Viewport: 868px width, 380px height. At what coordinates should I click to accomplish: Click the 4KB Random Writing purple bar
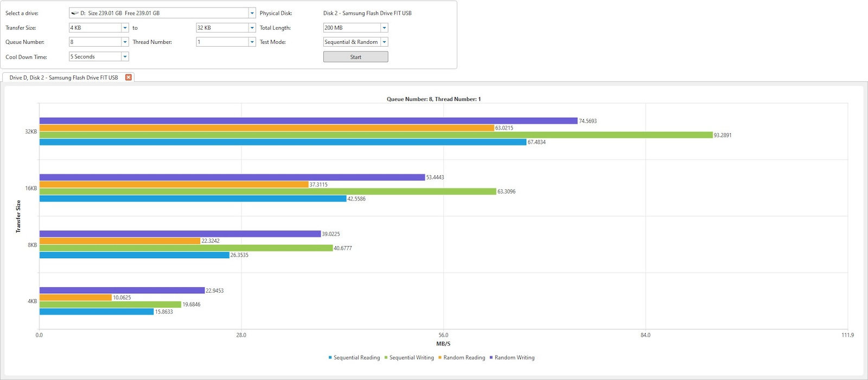click(x=122, y=291)
